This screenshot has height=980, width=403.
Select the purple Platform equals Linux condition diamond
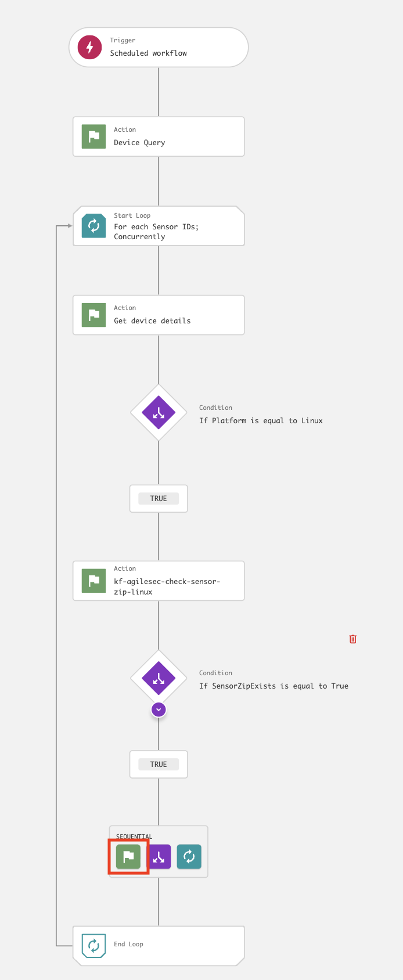159,413
